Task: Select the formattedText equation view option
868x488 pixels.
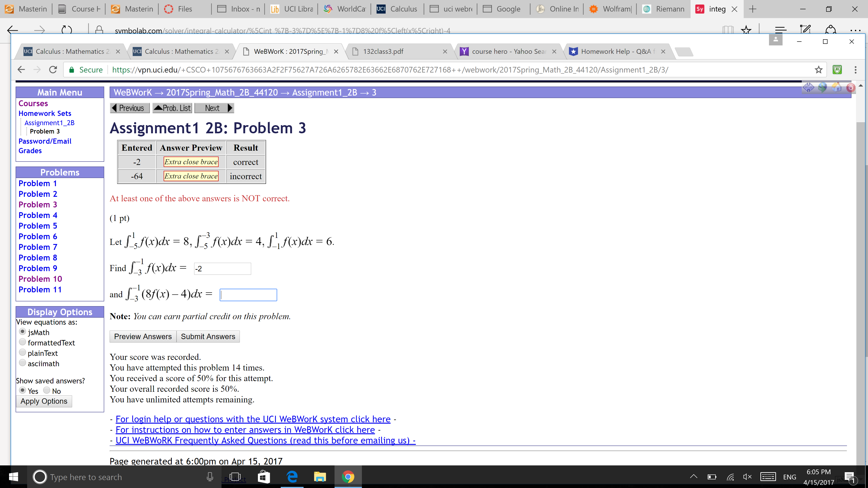Action: (23, 342)
